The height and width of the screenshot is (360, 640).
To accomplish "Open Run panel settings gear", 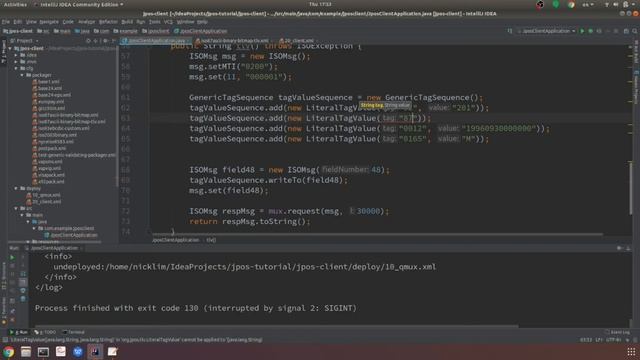I will pyautogui.click(x=620, y=248).
